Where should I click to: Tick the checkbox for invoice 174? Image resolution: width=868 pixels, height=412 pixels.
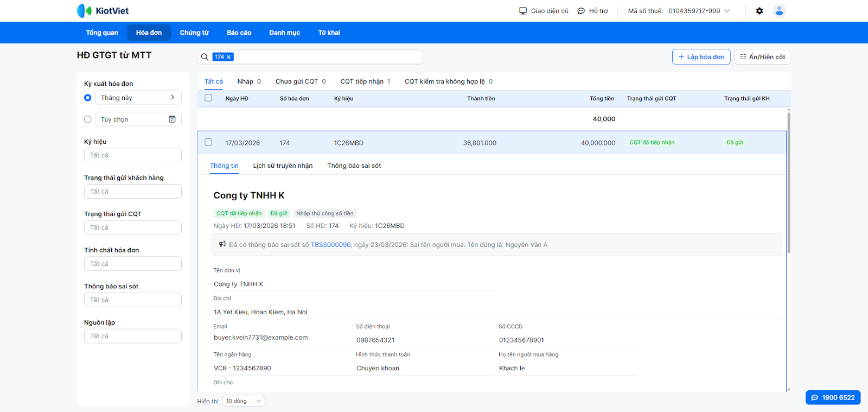[x=208, y=142]
